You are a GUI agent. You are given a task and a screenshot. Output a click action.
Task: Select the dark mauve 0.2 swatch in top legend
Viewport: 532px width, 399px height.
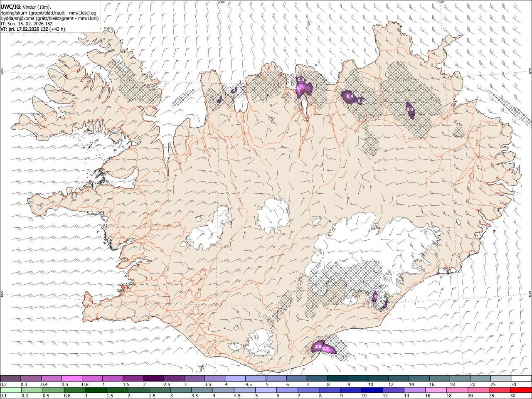10,378
